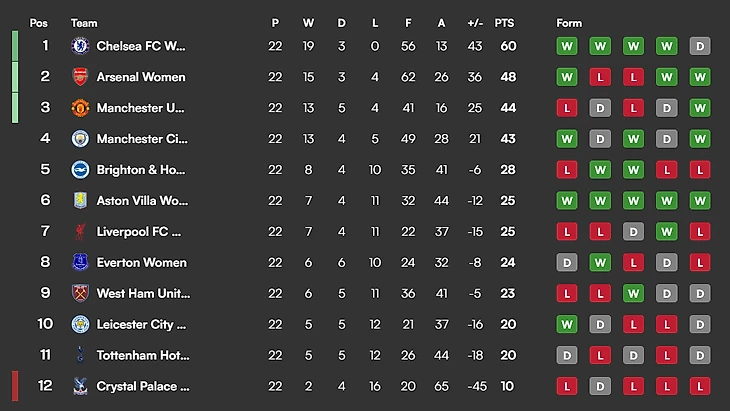
Task: Click Crystal Palace's red relegation marker bar
Action: click(x=15, y=386)
